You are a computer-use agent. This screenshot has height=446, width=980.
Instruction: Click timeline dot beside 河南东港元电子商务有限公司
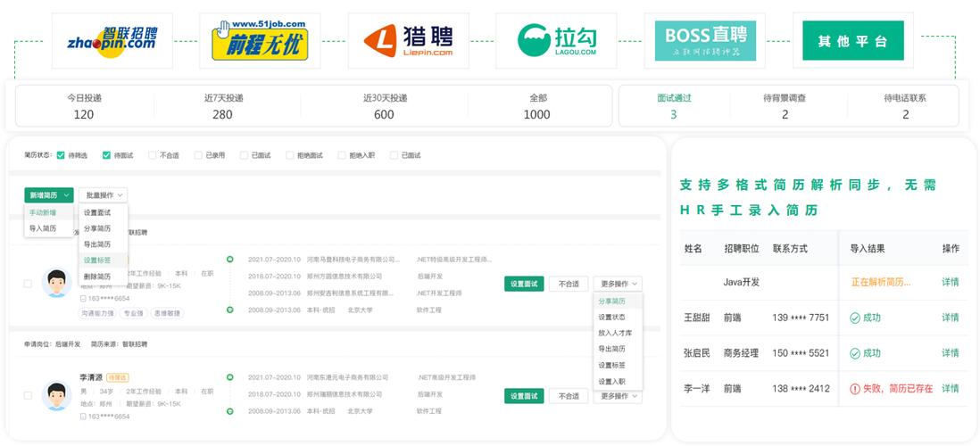click(x=230, y=377)
